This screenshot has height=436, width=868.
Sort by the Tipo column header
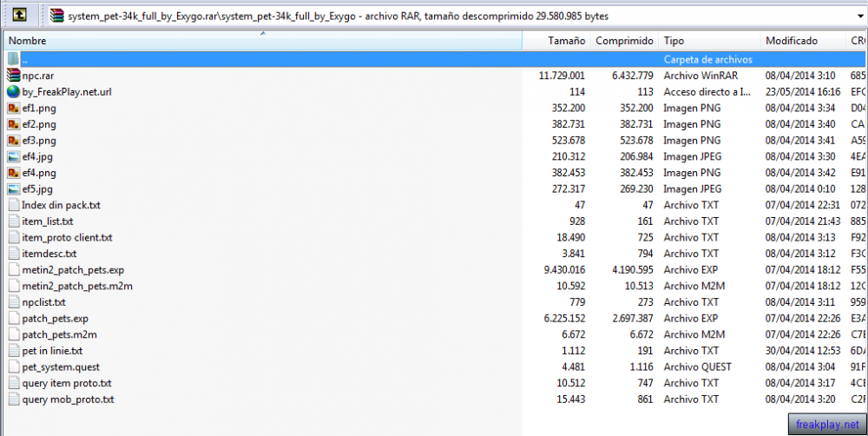click(x=710, y=41)
